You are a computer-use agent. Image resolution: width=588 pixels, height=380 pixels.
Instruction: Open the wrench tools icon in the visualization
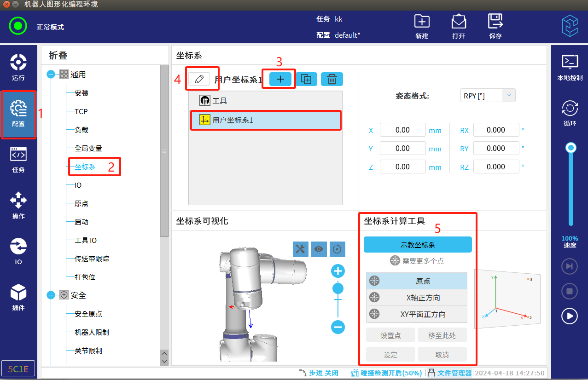[300, 249]
